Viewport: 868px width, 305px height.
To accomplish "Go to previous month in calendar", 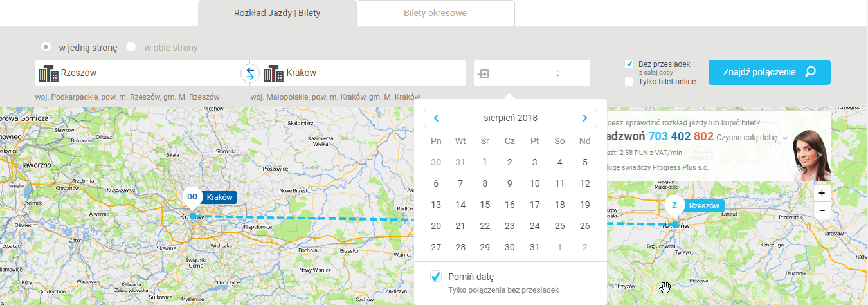I will [x=436, y=118].
